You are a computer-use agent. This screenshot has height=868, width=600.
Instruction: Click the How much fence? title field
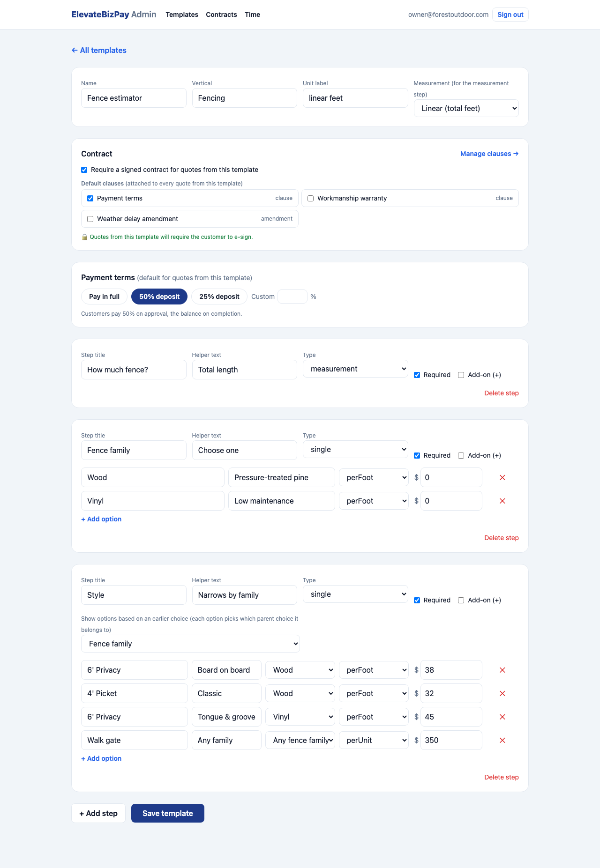pyautogui.click(x=134, y=370)
